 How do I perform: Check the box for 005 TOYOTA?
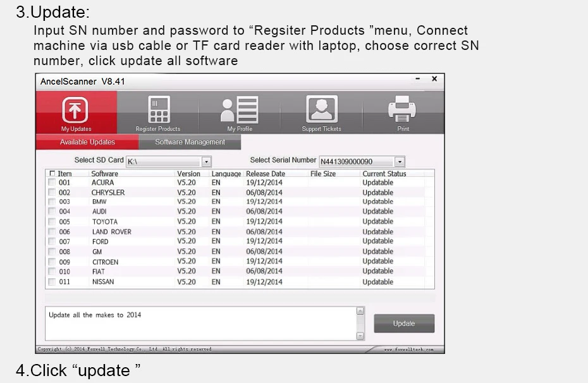(52, 221)
